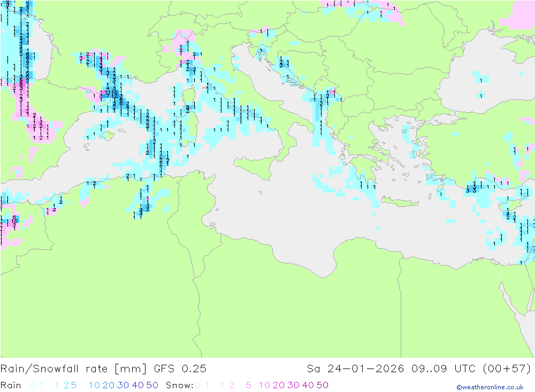This screenshot has width=535, height=392.
Task: Select Rain legend value 10
Action: point(94,385)
